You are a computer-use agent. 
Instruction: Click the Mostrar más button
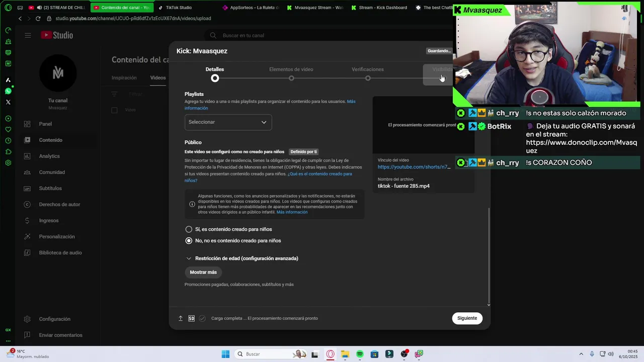tap(203, 272)
